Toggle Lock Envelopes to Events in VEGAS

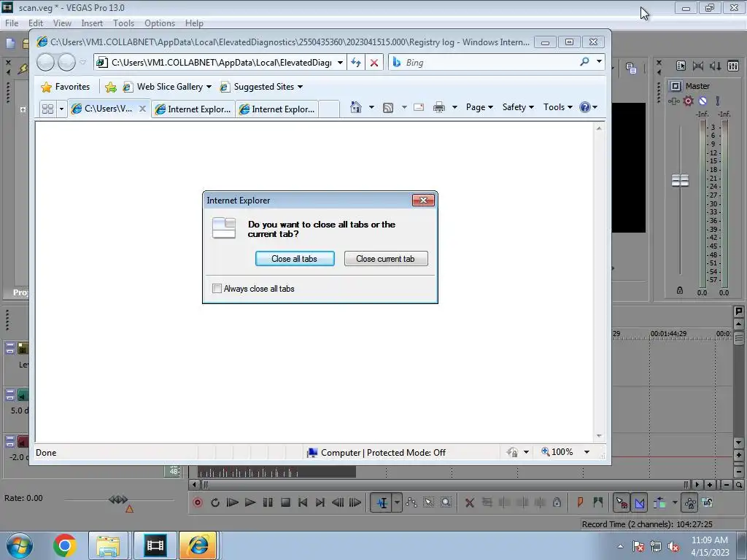pos(689,502)
